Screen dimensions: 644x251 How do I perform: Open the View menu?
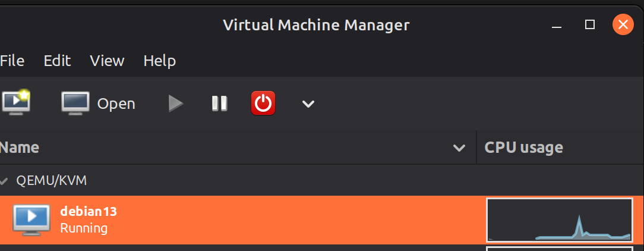coord(107,61)
